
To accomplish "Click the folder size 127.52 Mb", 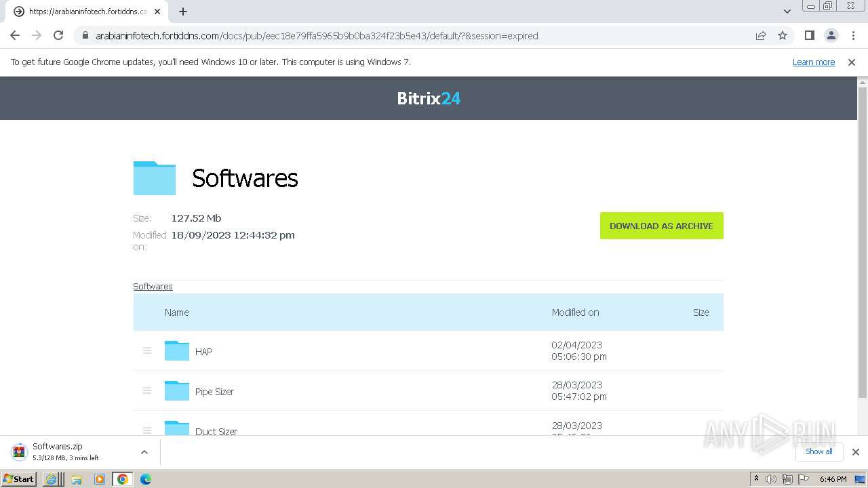I will [196, 218].
